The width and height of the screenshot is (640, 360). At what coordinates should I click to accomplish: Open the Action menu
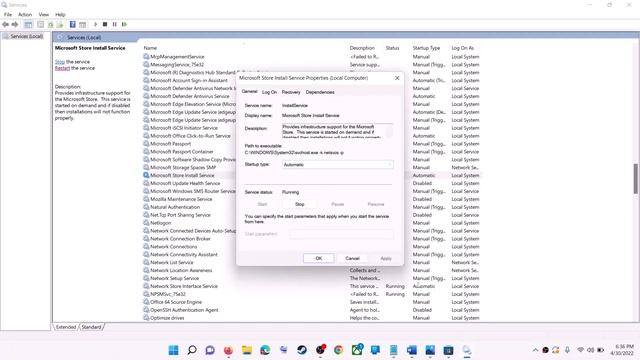click(25, 14)
